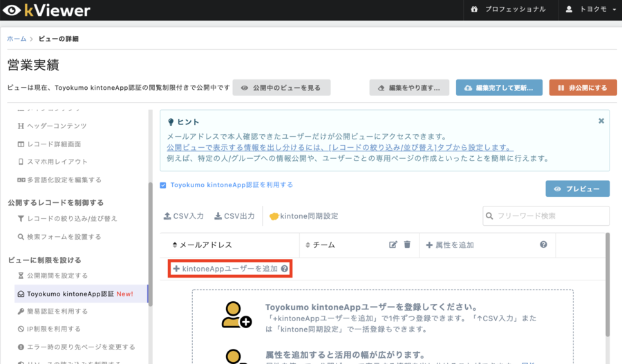Open スマホ用レイアウト in sidebar
Screen dimensions: 622x364
tap(53, 162)
